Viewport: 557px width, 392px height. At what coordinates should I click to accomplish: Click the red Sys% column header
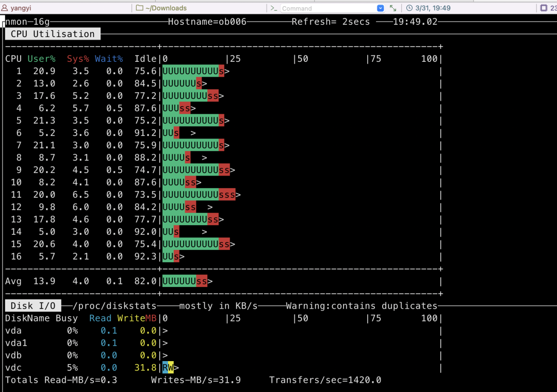tap(78, 59)
